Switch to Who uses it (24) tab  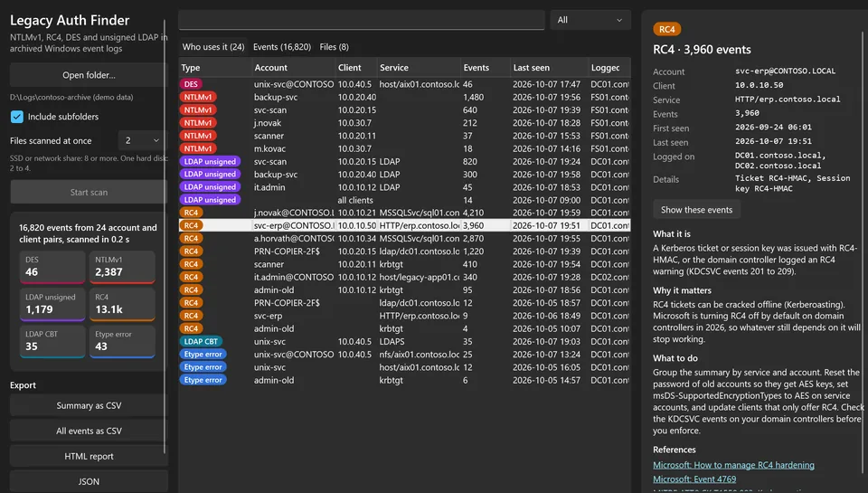coord(213,47)
